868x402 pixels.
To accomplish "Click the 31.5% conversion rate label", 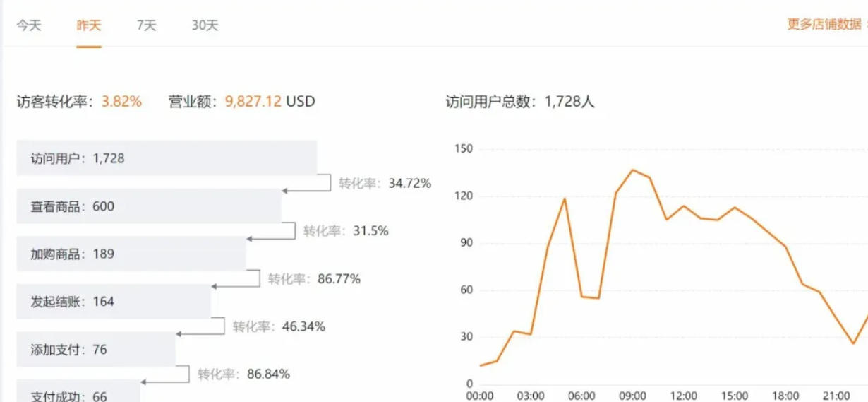I will [346, 231].
